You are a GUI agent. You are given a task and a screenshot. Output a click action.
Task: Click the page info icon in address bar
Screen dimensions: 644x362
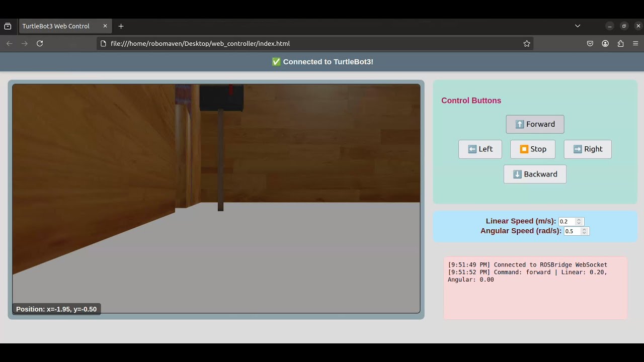(104, 44)
